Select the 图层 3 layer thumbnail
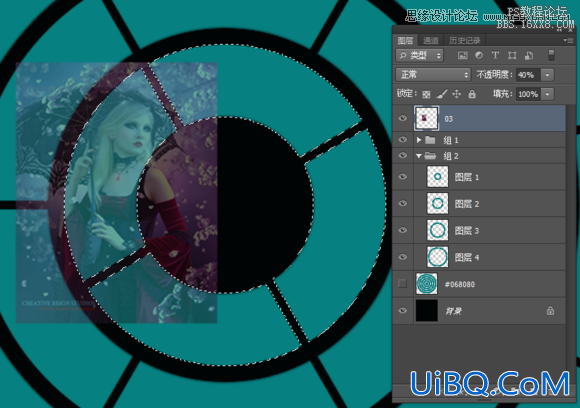This screenshot has width=580, height=408. (x=438, y=230)
